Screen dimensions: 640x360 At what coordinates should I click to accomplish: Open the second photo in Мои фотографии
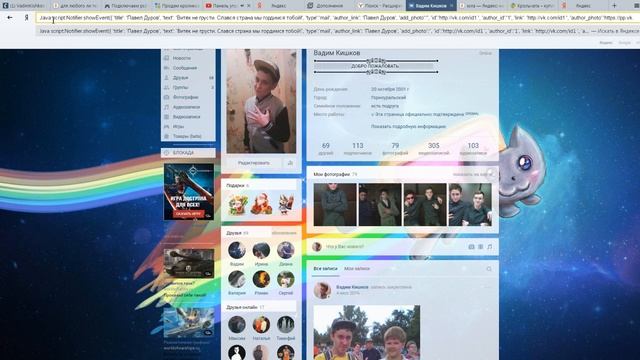click(x=380, y=204)
